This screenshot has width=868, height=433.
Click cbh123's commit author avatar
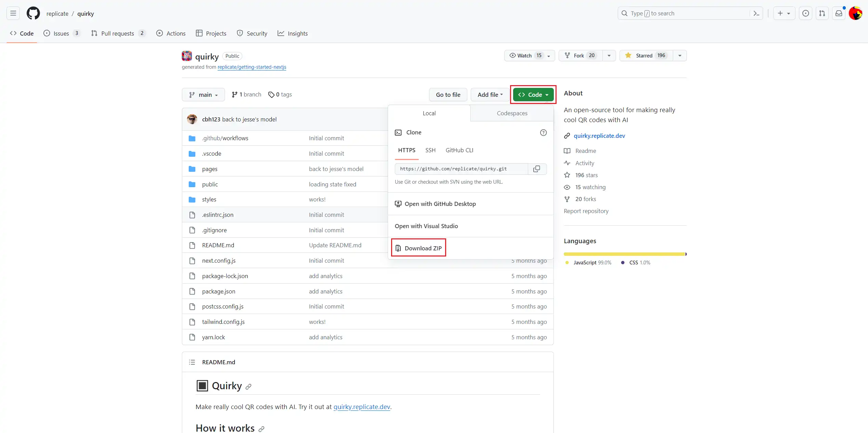(192, 119)
